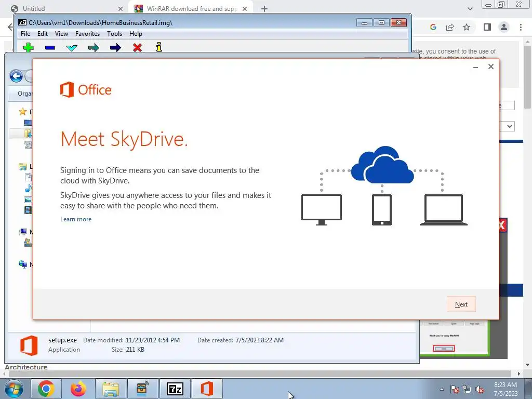Open the Tools menu in 7-Zip

point(114,34)
